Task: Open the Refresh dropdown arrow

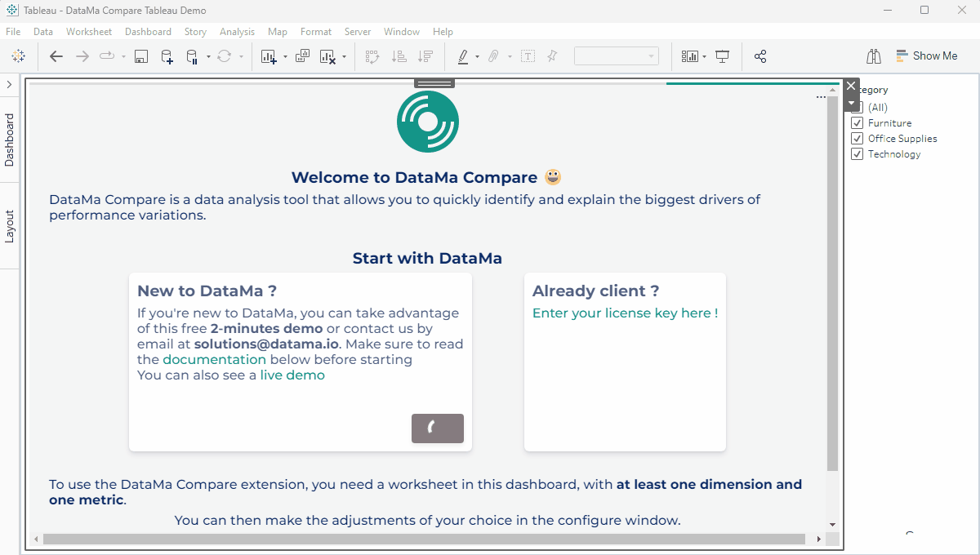Action: click(241, 57)
